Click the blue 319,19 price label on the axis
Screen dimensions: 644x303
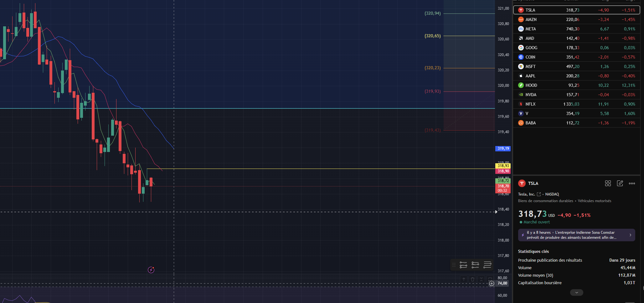[x=503, y=149]
